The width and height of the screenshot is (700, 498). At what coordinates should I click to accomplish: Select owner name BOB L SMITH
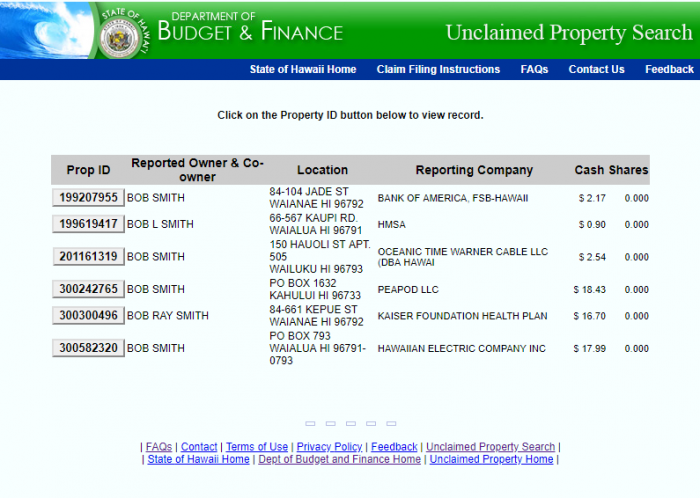pyautogui.click(x=160, y=224)
